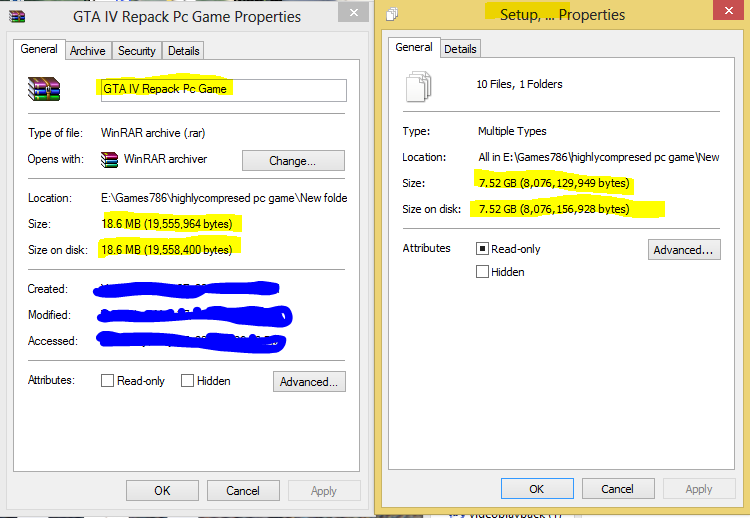Select the Location path in GTA IV Properties

tap(224, 198)
